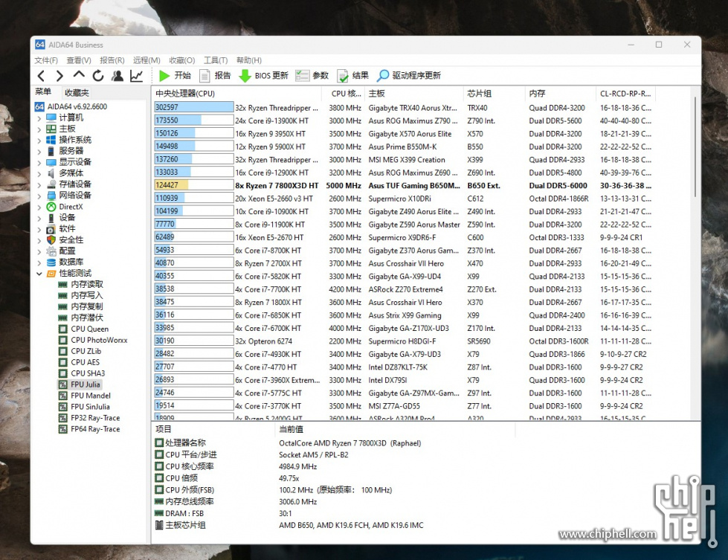The width and height of the screenshot is (728, 560).
Task: Go back with the left arrow toolbar icon
Action: [42, 76]
